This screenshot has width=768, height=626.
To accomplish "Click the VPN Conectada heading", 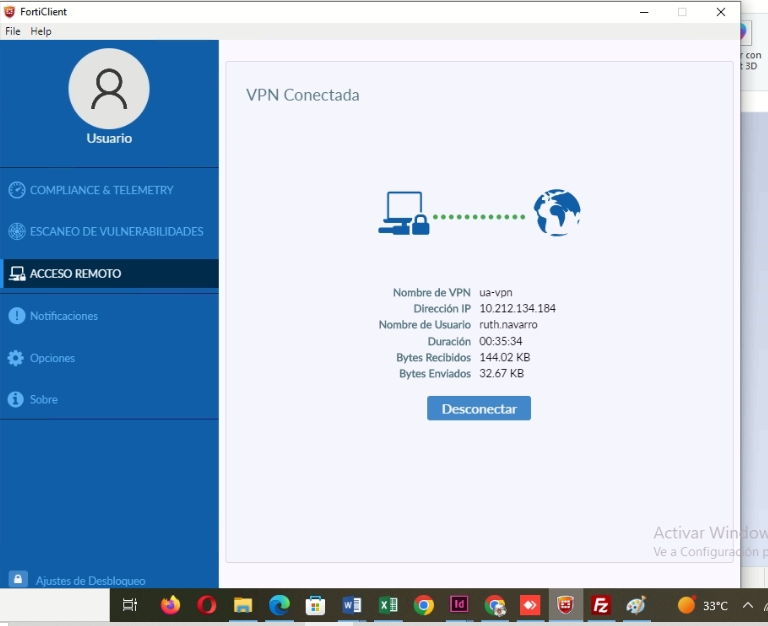I will [x=303, y=95].
